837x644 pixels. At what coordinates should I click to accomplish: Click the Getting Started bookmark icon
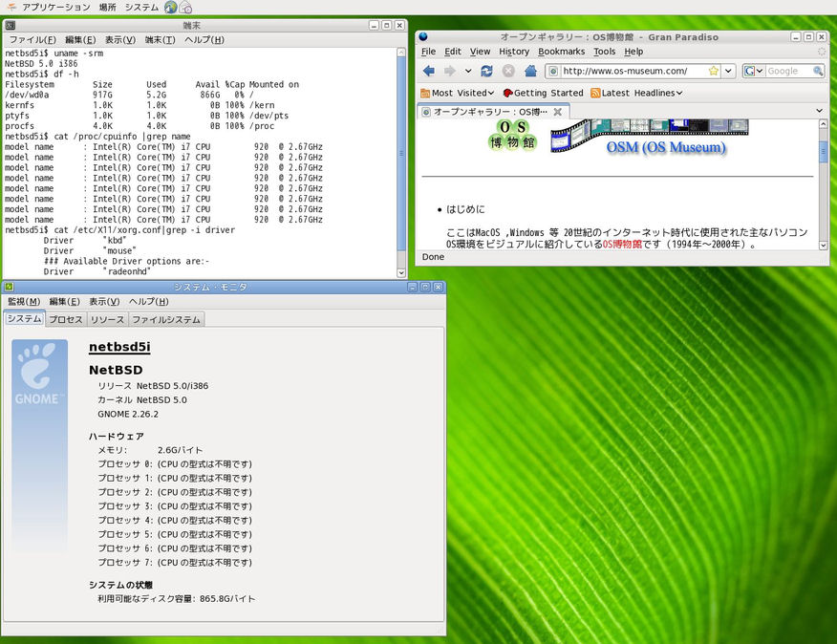coord(507,93)
